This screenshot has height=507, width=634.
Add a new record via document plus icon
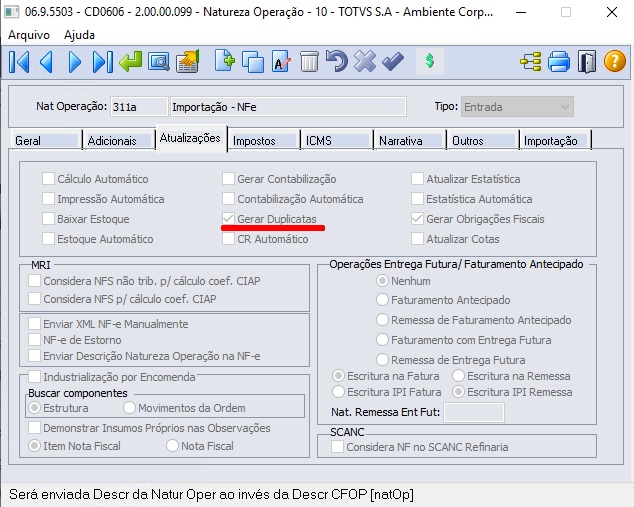224,61
